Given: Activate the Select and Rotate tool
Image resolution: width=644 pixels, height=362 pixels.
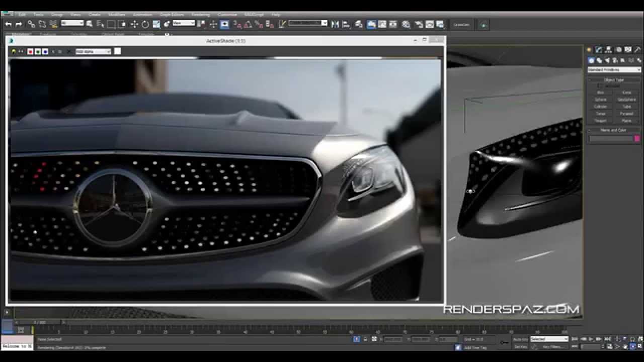Looking at the screenshot, I should coord(145,24).
